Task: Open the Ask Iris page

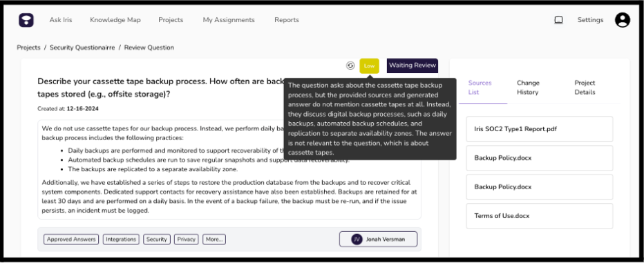Action: pyautogui.click(x=61, y=20)
